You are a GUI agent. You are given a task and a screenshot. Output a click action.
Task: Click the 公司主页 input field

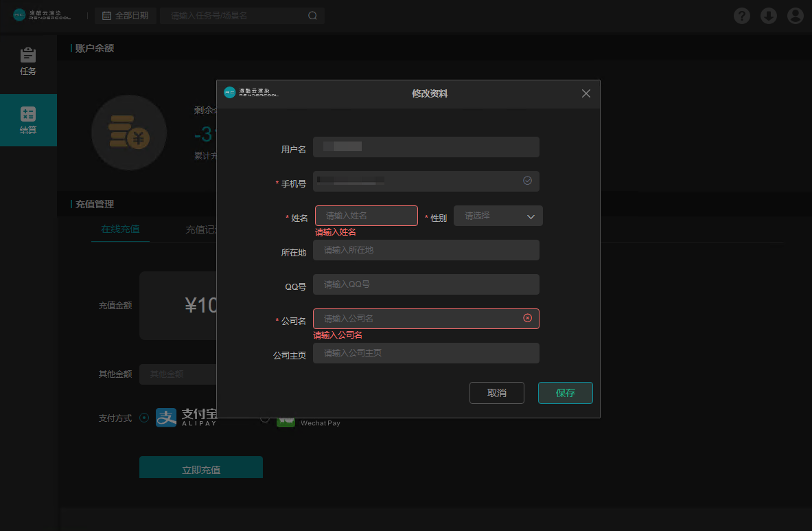(426, 353)
